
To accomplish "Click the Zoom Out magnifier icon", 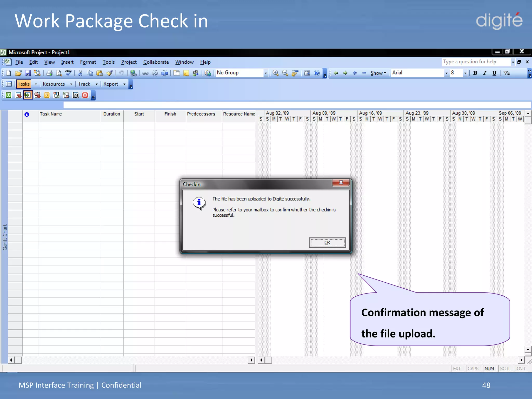I will point(285,73).
